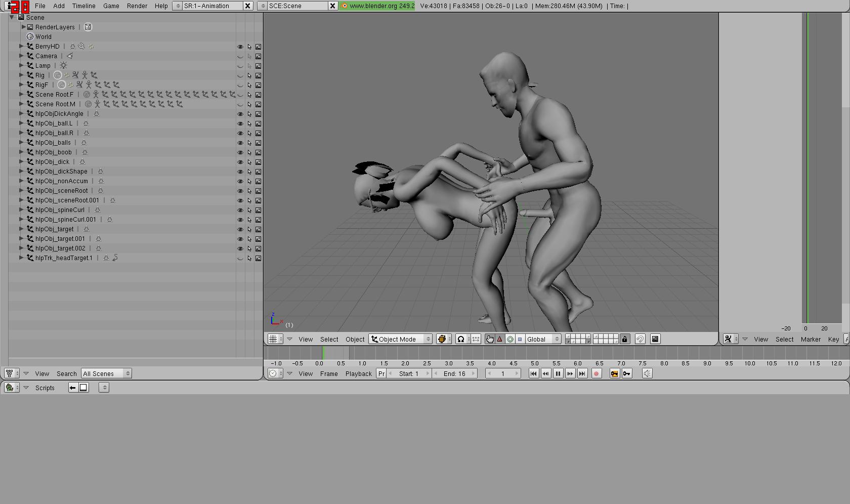Jump to the end frame
The width and height of the screenshot is (850, 504).
[x=582, y=373]
